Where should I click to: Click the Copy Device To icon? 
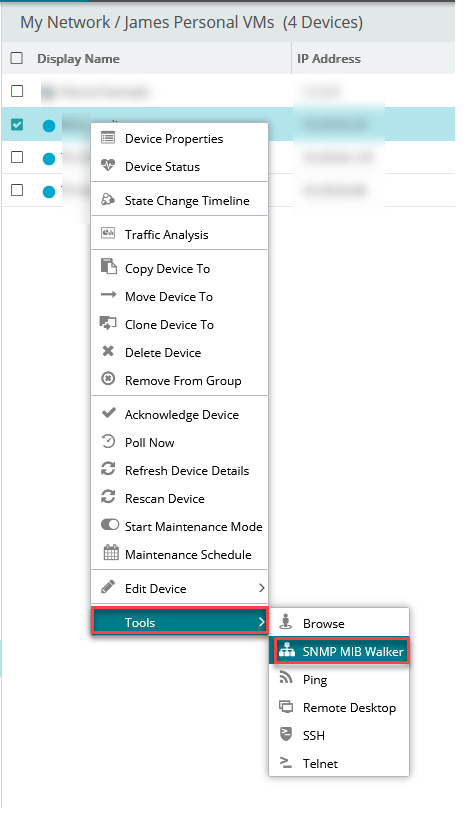[x=109, y=267]
